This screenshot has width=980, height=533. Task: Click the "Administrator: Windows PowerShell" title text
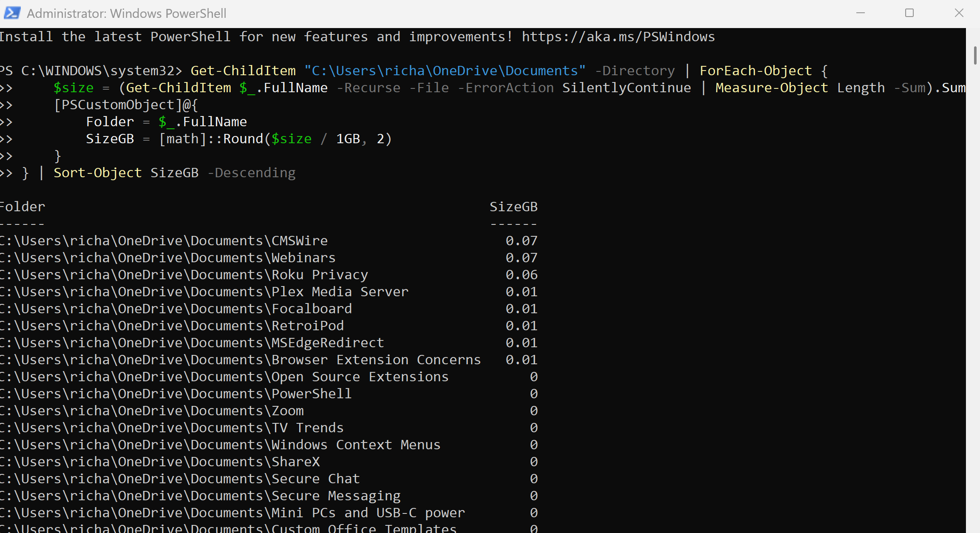point(127,14)
